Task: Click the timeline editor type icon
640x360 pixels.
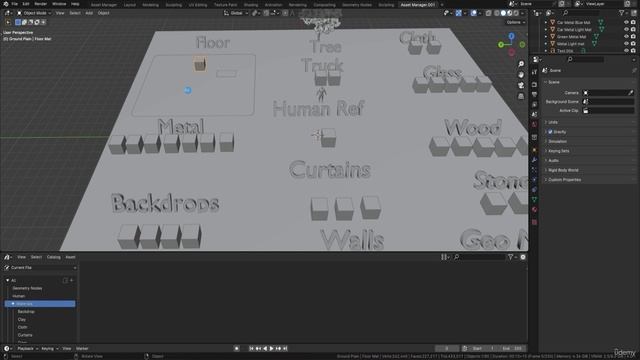Action: [x=7, y=349]
